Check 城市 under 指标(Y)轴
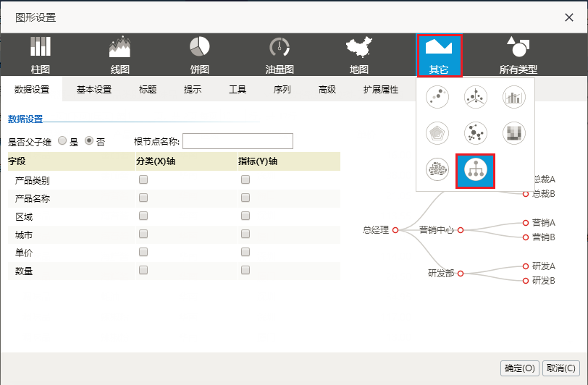This screenshot has width=588, height=385. (x=245, y=234)
